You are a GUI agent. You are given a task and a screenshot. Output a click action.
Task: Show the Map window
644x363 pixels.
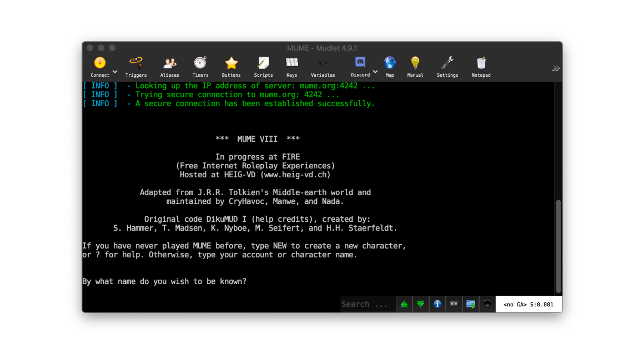pos(390,67)
